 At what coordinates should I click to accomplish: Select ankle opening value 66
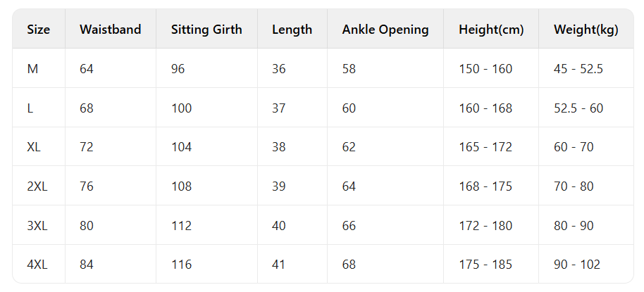(x=349, y=225)
